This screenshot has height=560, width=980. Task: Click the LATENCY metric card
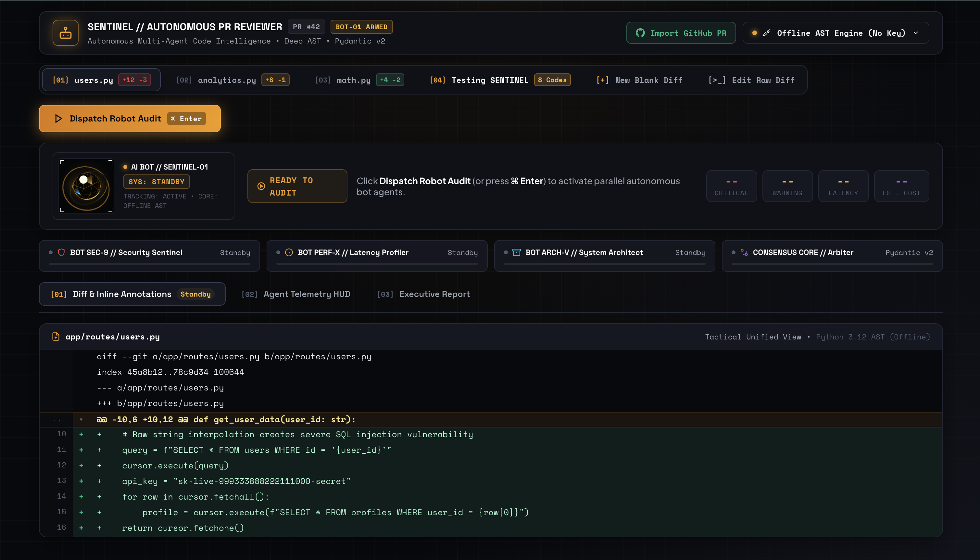coord(843,186)
